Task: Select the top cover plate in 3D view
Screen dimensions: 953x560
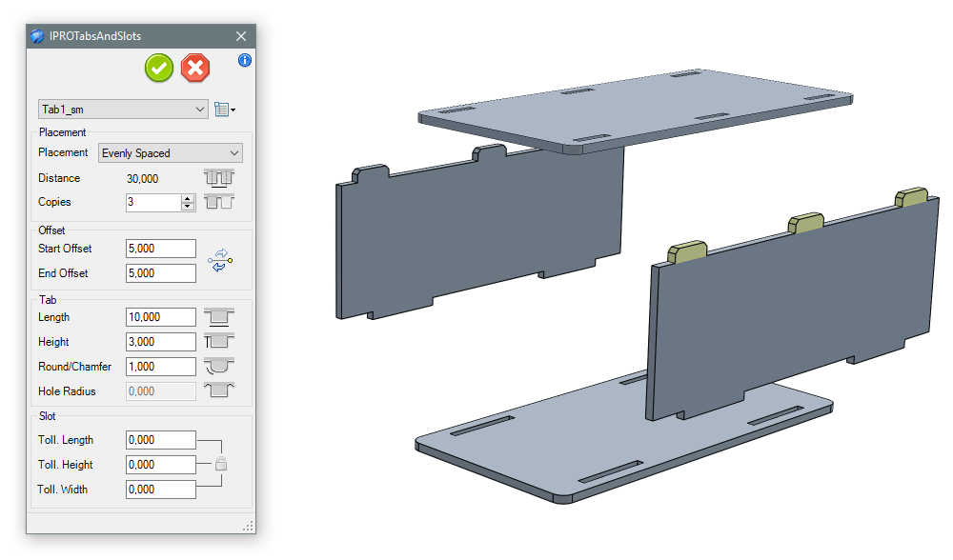Action: [x=635, y=110]
